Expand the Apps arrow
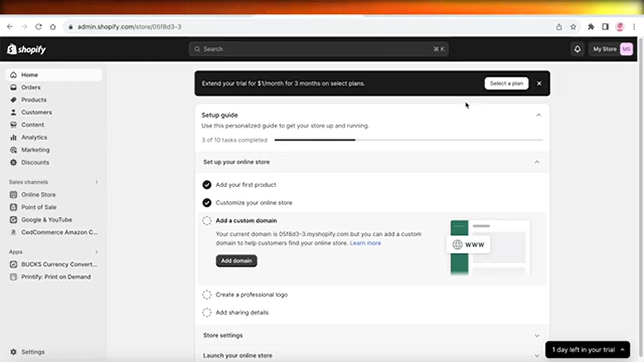The width and height of the screenshot is (644, 362). point(97,252)
